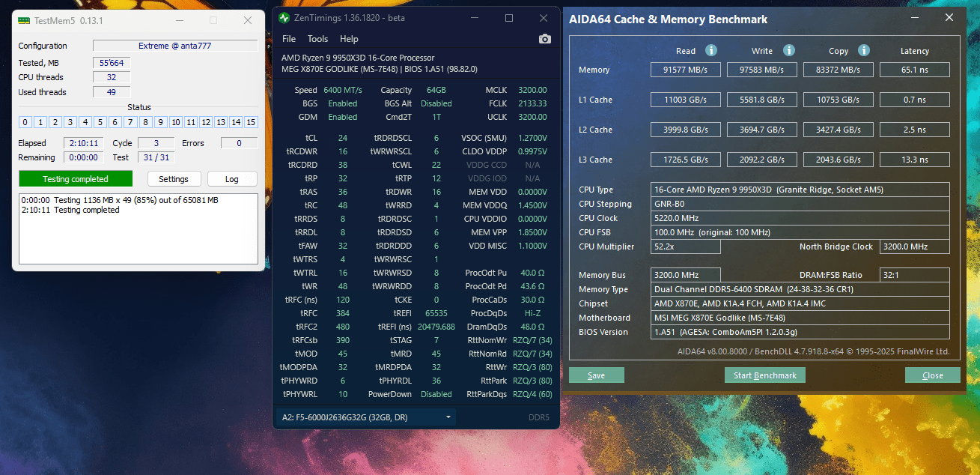
Task: Open the Help menu in ZenTimings
Action: pos(349,39)
